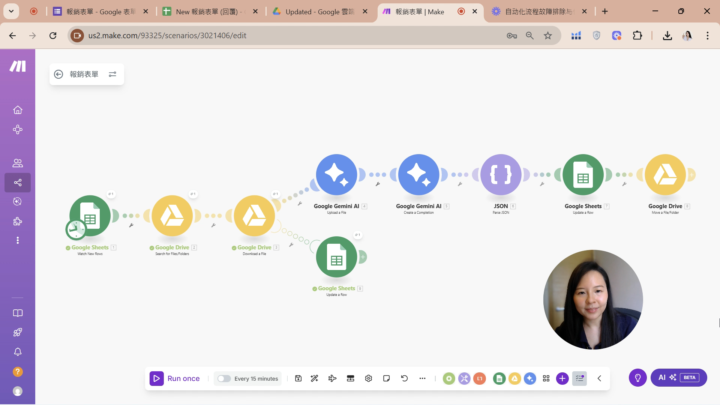Click the green Flow control favorite icon
720x405 pixels.
tap(449, 378)
